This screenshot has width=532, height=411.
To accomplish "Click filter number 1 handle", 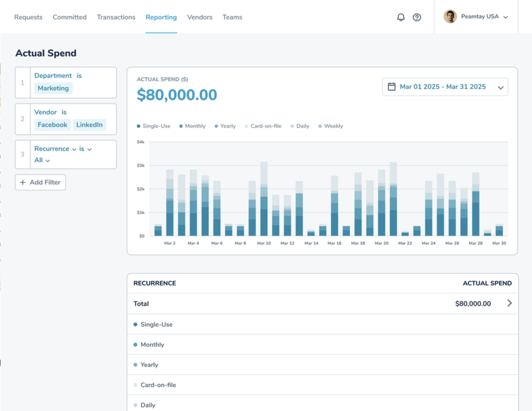I will pyautogui.click(x=23, y=82).
